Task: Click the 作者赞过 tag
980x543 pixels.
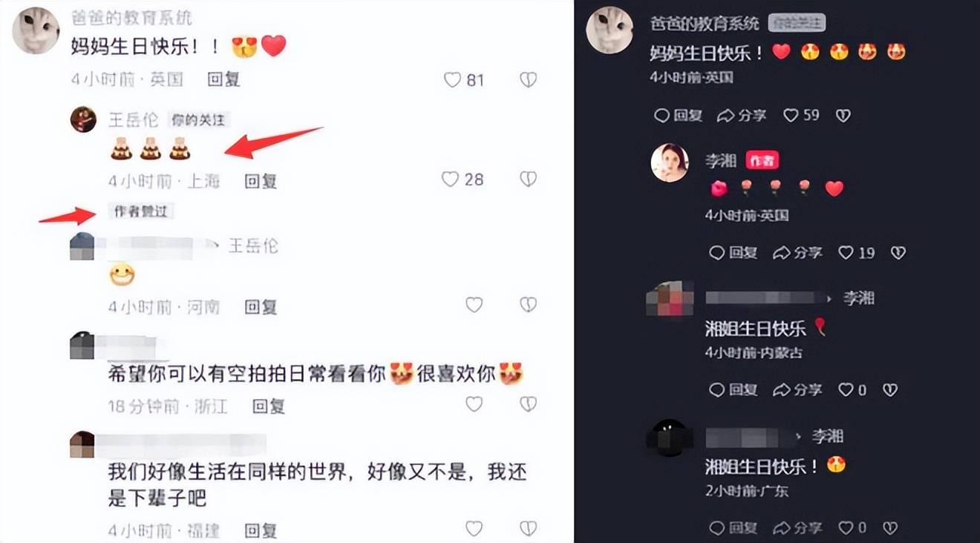Action: (141, 212)
